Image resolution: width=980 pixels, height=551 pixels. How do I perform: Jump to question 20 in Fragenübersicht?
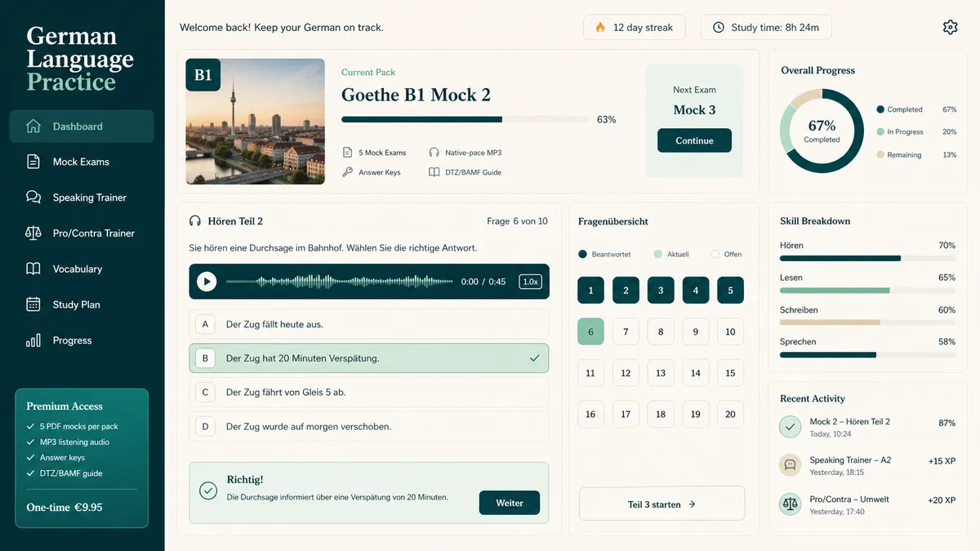click(730, 414)
